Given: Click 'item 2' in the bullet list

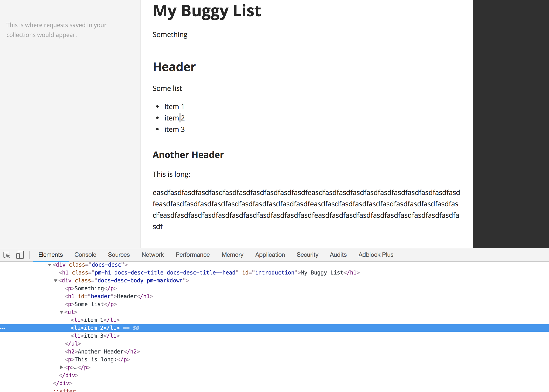Looking at the screenshot, I should (x=174, y=118).
